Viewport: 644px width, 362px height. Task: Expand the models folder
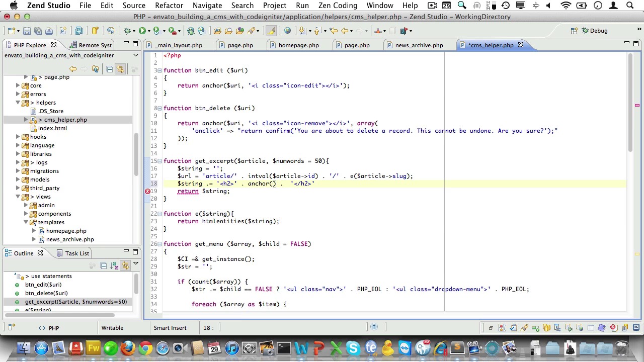coord(18,179)
